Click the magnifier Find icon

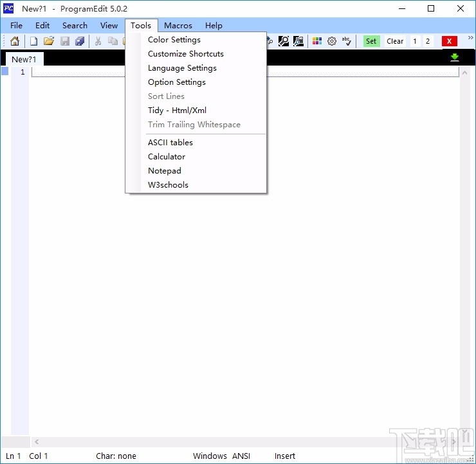[x=284, y=41]
